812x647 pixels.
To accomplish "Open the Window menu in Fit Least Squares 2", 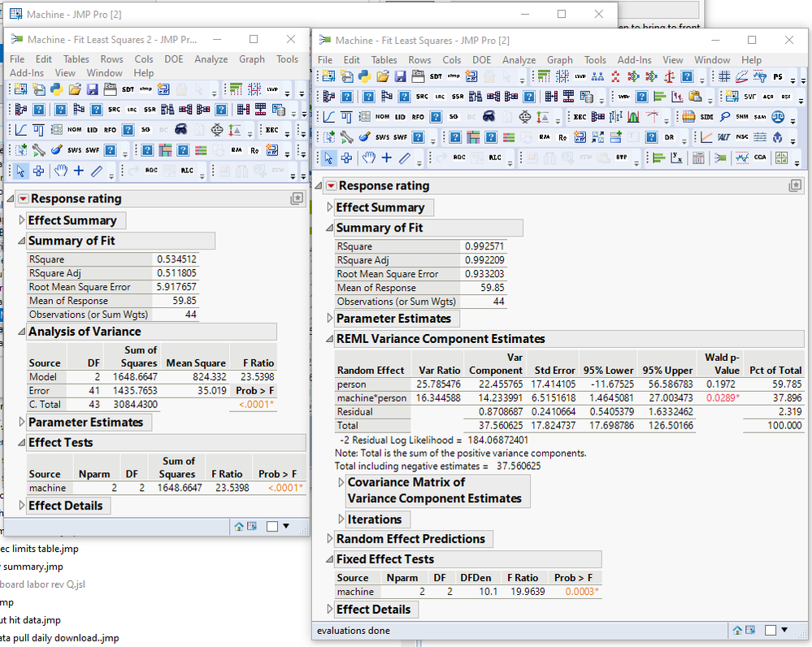I will (104, 73).
